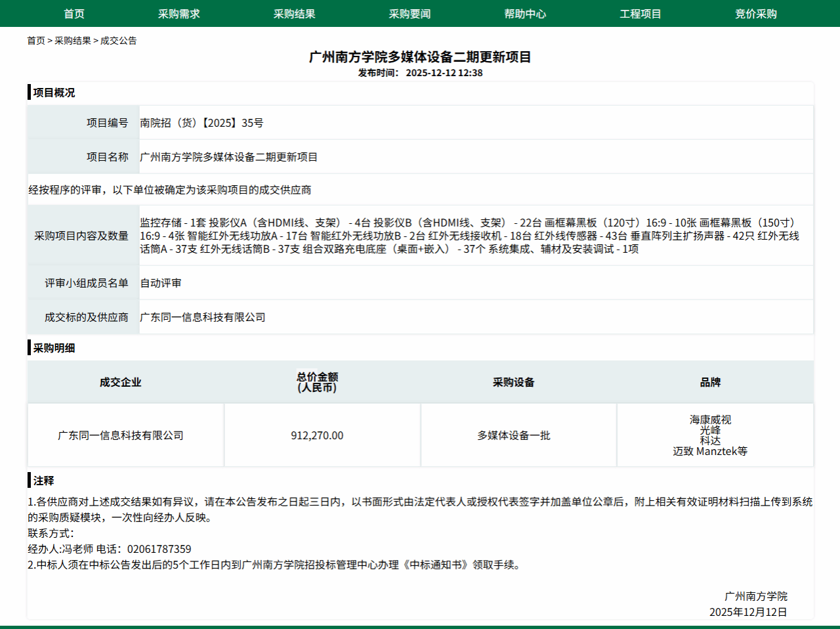The image size is (840, 629).
Task: Click the bold page title heading
Action: 420,57
